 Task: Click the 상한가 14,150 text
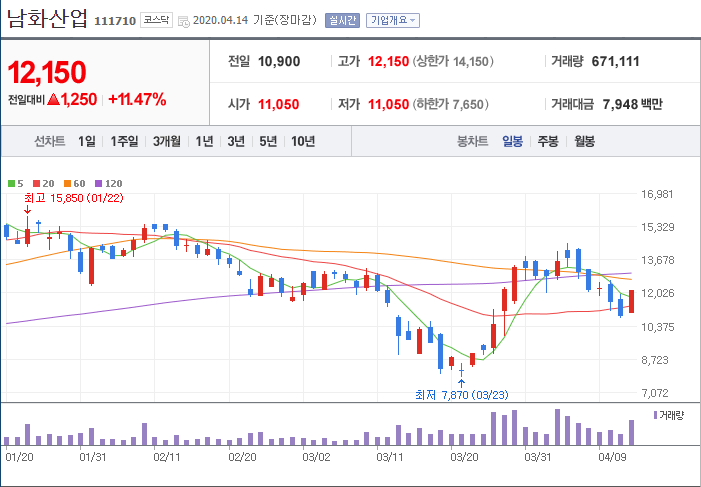pyautogui.click(x=452, y=61)
